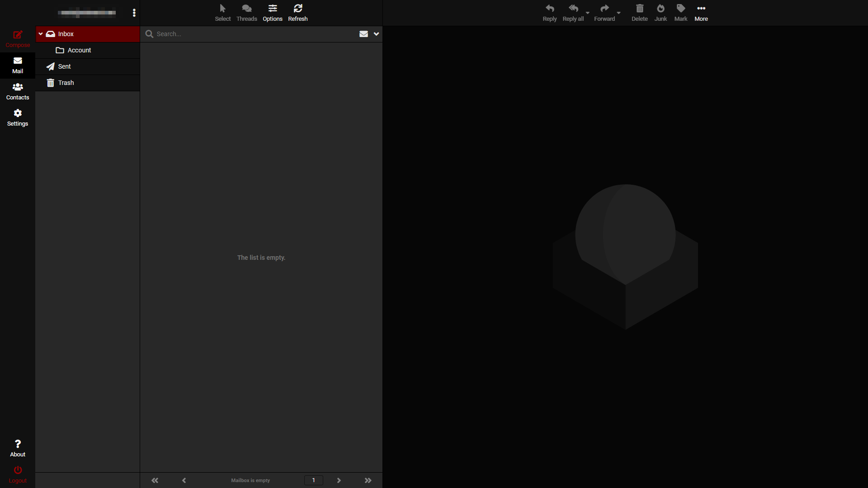Jump to last page button
The height and width of the screenshot is (488, 868).
368,480
